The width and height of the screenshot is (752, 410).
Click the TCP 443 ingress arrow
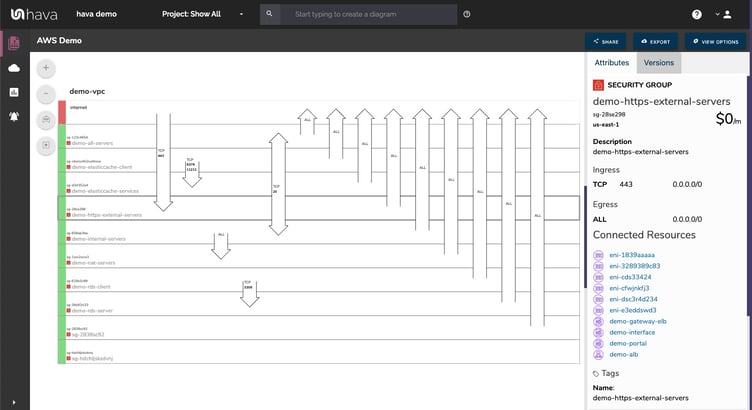click(163, 162)
